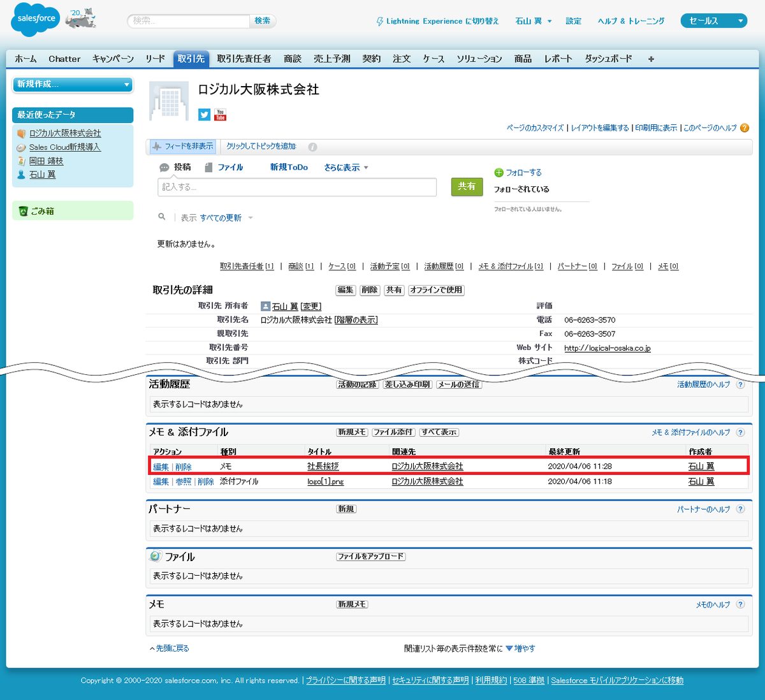
Task: Select the file icon in publisher
Action: point(208,168)
